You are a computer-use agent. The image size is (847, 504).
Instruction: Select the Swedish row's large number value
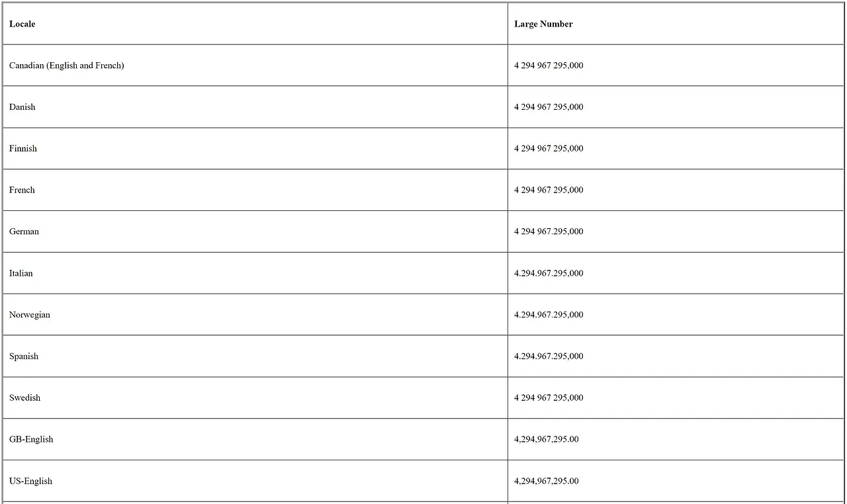tap(549, 398)
